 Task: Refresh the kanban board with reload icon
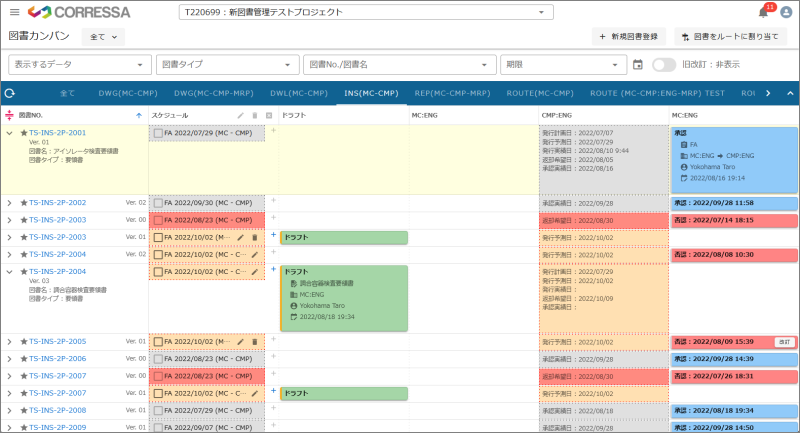pyautogui.click(x=10, y=93)
